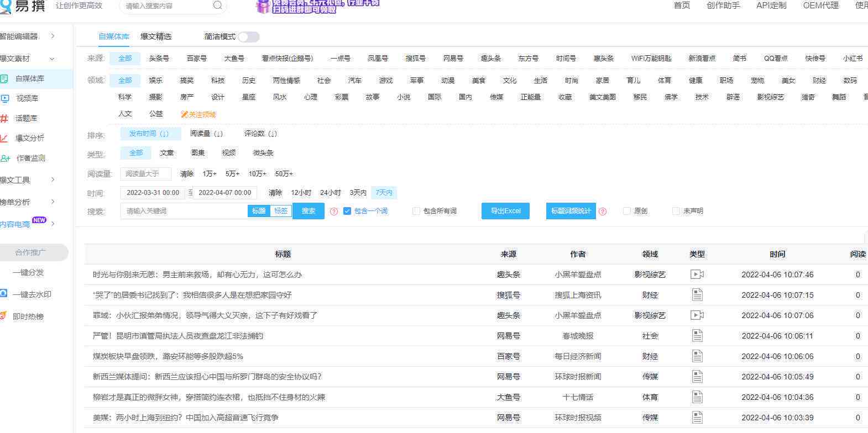Open start date picker 2022-03-31
The height and width of the screenshot is (433, 868).
coord(153,193)
